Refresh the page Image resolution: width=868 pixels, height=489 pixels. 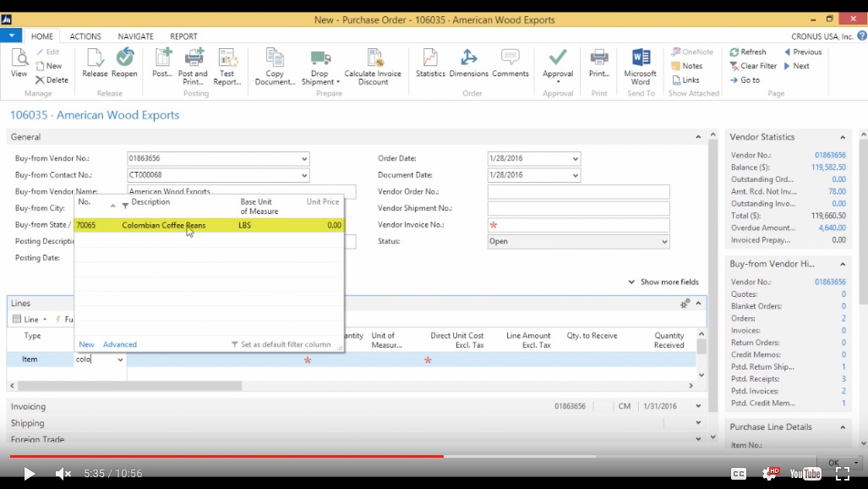point(748,52)
